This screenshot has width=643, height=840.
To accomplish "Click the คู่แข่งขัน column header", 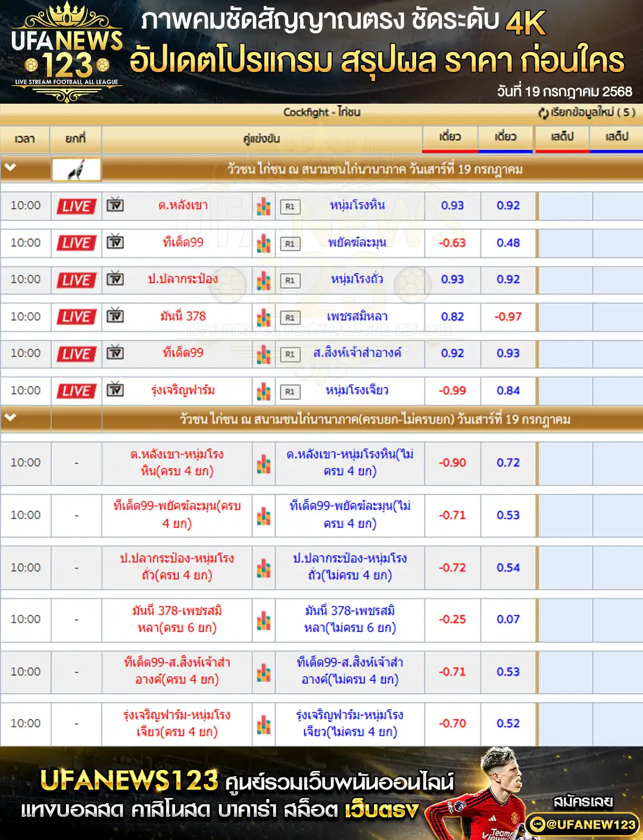I will click(x=262, y=139).
